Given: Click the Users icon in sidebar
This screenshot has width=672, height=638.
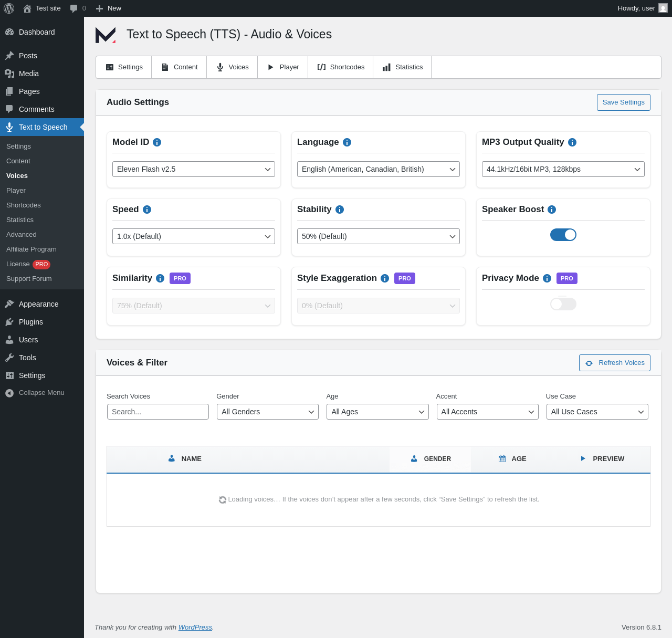Looking at the screenshot, I should pyautogui.click(x=9, y=340).
